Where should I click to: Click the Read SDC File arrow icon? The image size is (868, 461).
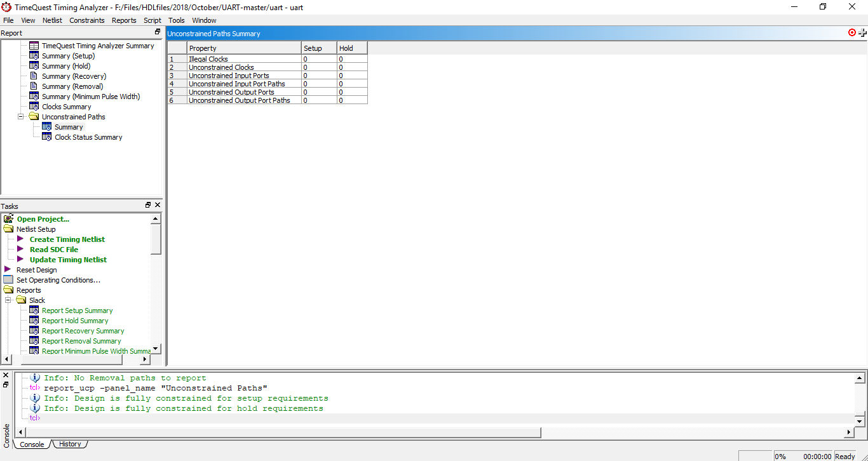pos(20,250)
